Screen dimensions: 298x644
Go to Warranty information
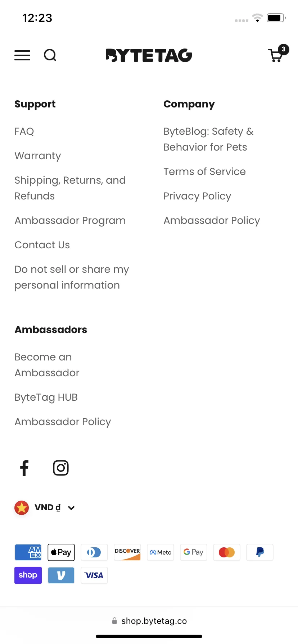point(38,156)
